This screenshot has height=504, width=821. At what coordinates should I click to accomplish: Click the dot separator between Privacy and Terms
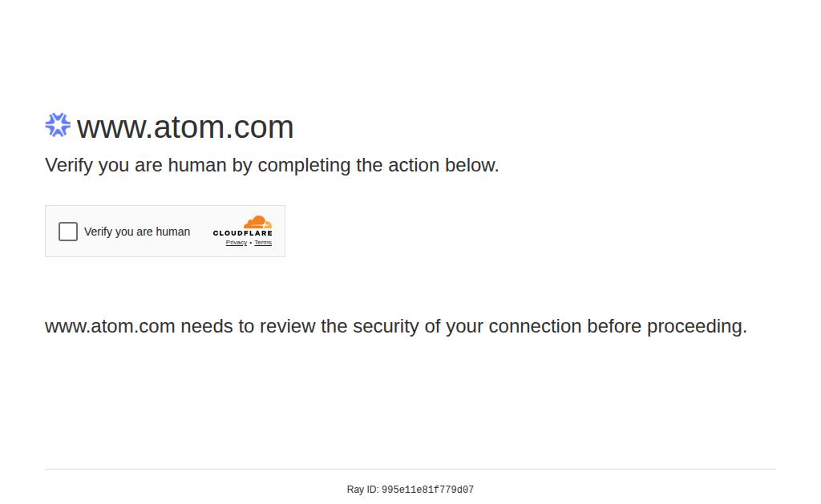point(250,243)
